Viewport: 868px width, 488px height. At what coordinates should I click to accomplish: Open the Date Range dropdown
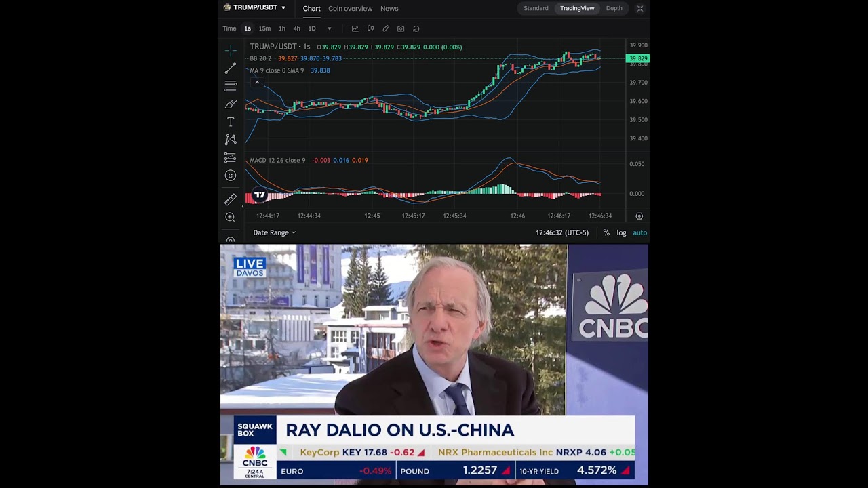point(274,232)
